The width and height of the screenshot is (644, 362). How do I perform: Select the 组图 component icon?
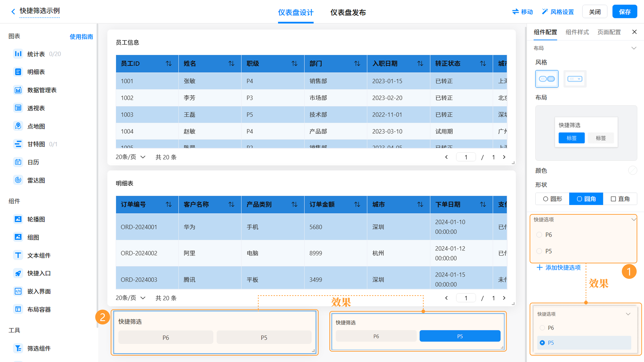pos(18,237)
